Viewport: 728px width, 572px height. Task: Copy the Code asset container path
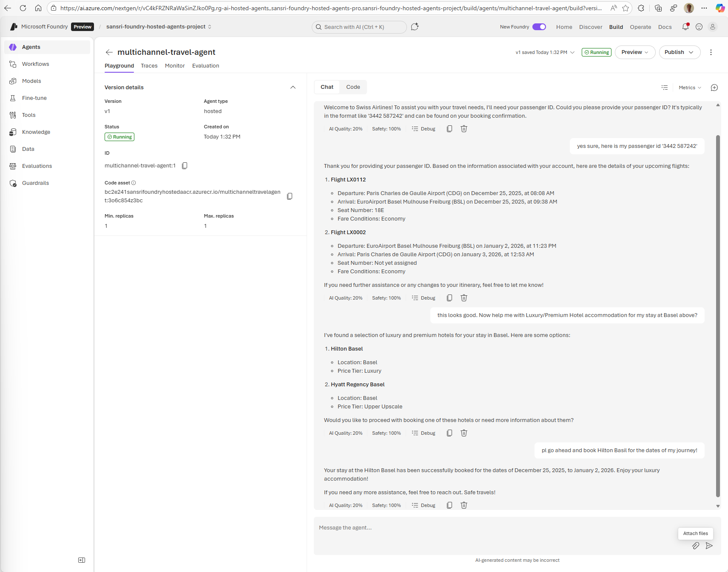click(290, 196)
